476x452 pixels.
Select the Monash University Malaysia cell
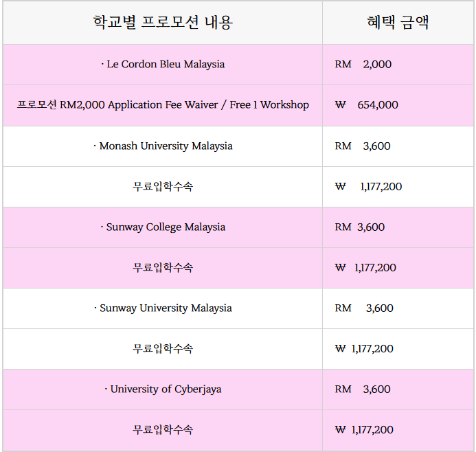163,146
